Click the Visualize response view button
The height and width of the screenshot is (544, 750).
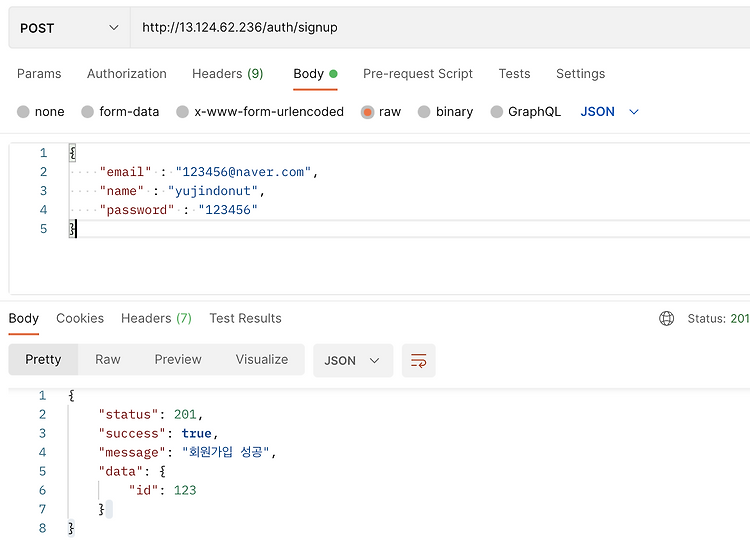tap(262, 360)
